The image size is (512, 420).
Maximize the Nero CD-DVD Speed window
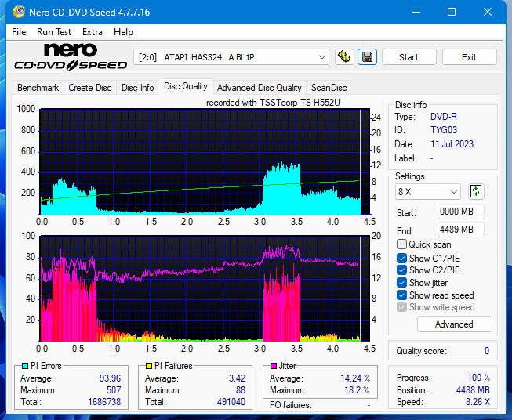click(452, 12)
